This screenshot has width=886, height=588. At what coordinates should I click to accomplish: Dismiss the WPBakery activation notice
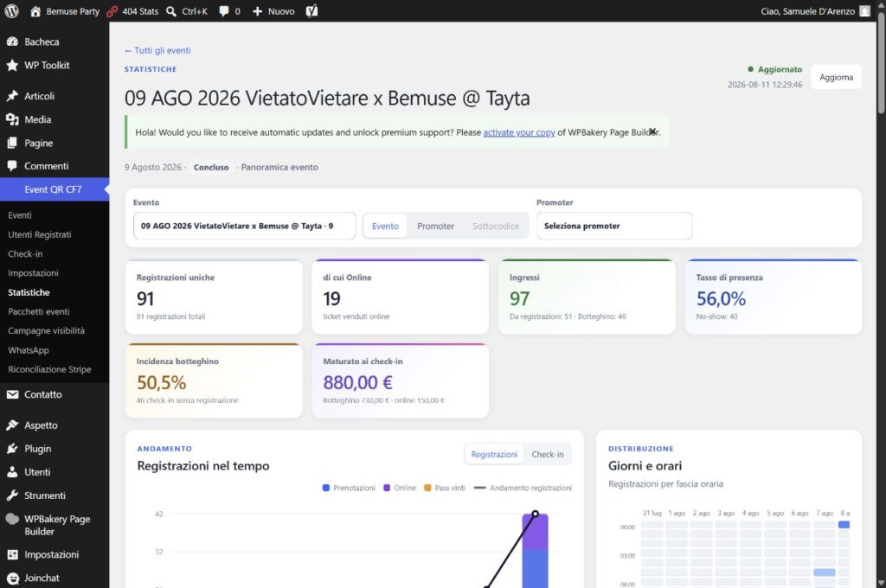point(652,131)
